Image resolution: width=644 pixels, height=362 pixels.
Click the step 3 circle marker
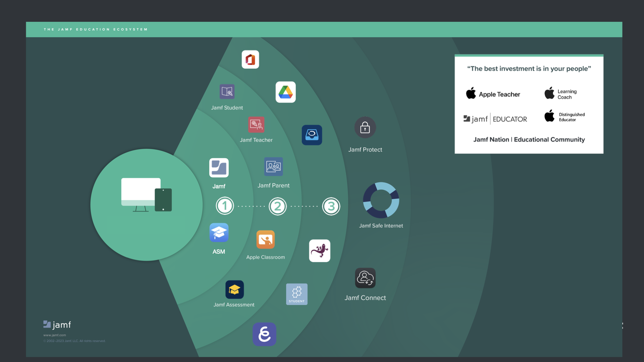tap(331, 206)
